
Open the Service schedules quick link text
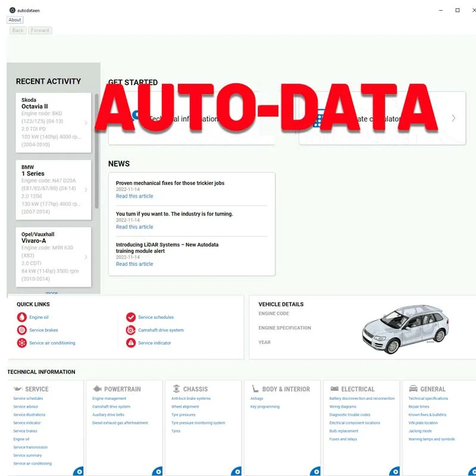click(x=156, y=317)
